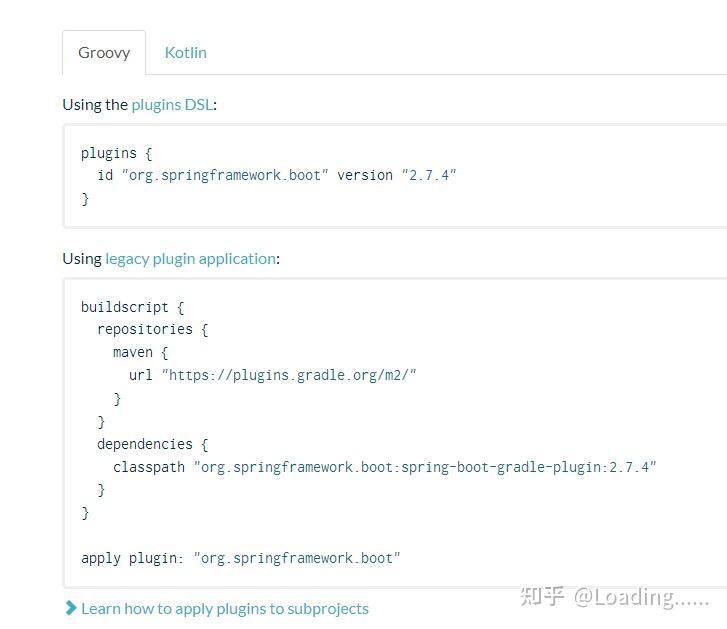Click the 'buildscript {' line
Image resolution: width=727 pixels, height=629 pixels.
point(133,307)
